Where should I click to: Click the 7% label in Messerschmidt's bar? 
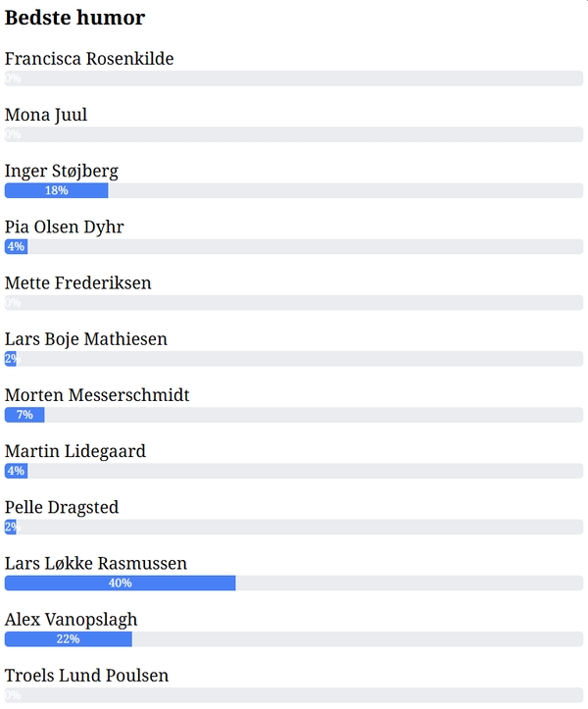24,415
